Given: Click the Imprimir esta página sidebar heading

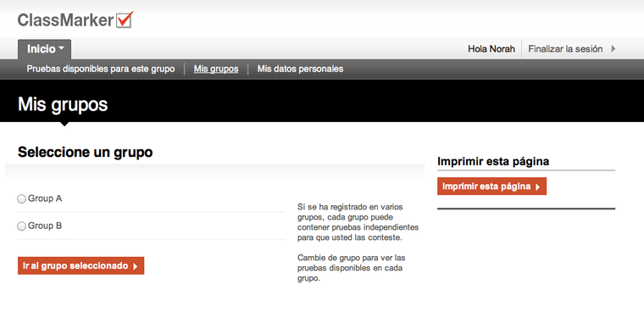Looking at the screenshot, I should [493, 162].
